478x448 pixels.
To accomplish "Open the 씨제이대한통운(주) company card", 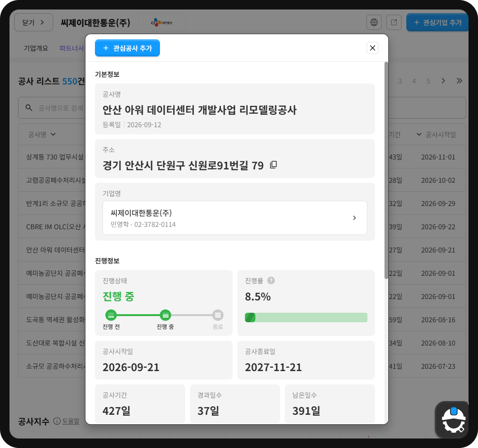I will coord(235,218).
